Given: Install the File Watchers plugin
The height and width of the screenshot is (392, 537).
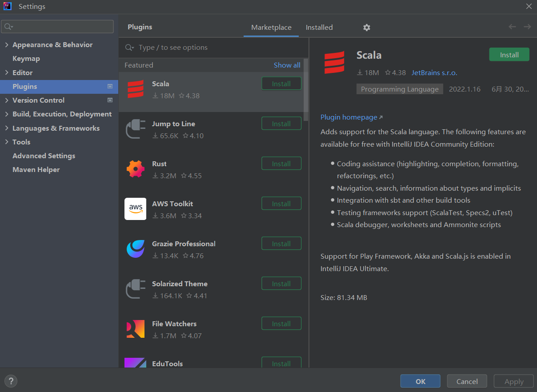Looking at the screenshot, I should point(281,324).
